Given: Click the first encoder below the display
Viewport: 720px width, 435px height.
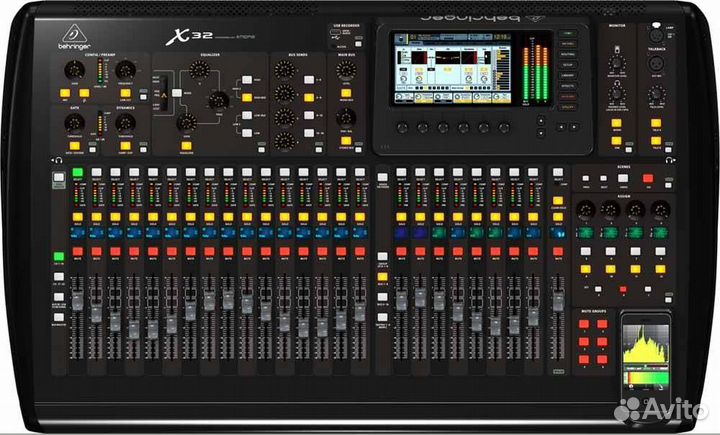Looking at the screenshot, I should 402,128.
